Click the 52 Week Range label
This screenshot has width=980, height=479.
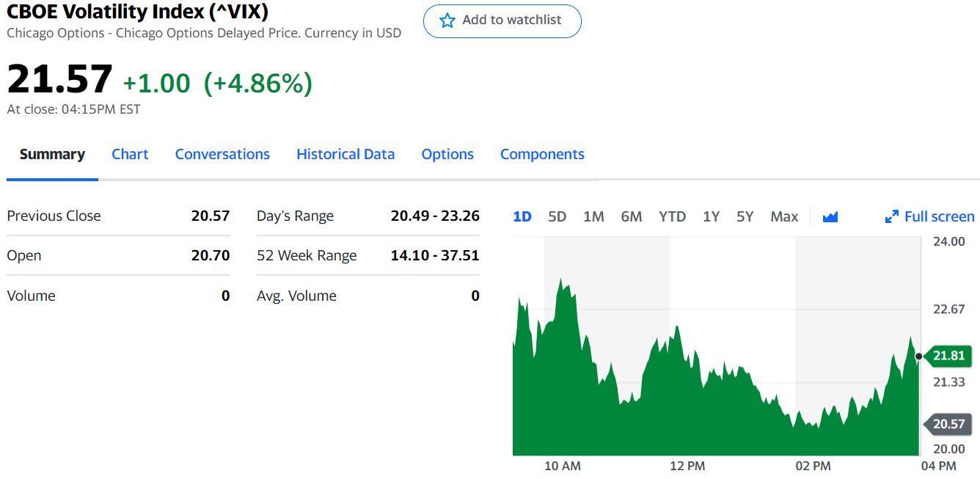tap(307, 255)
